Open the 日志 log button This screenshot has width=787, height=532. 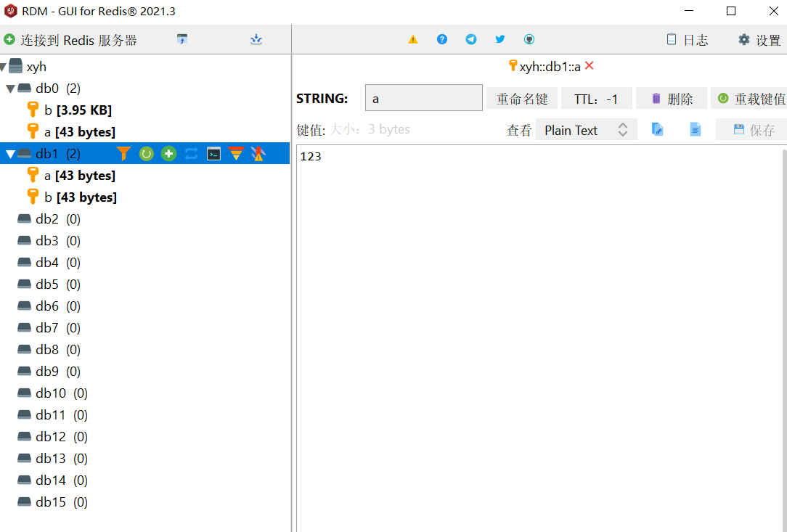[687, 40]
